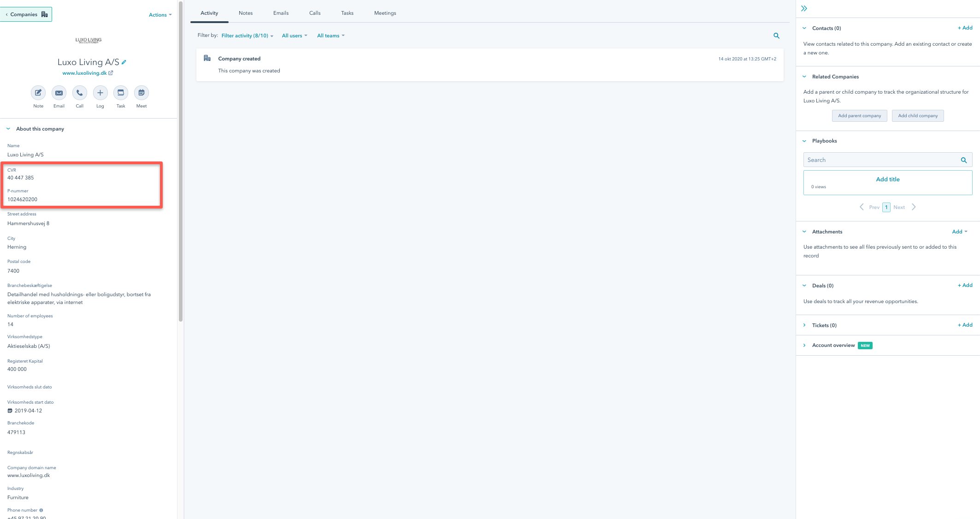Switch to the Tasks tab
The width and height of the screenshot is (980, 519).
347,13
